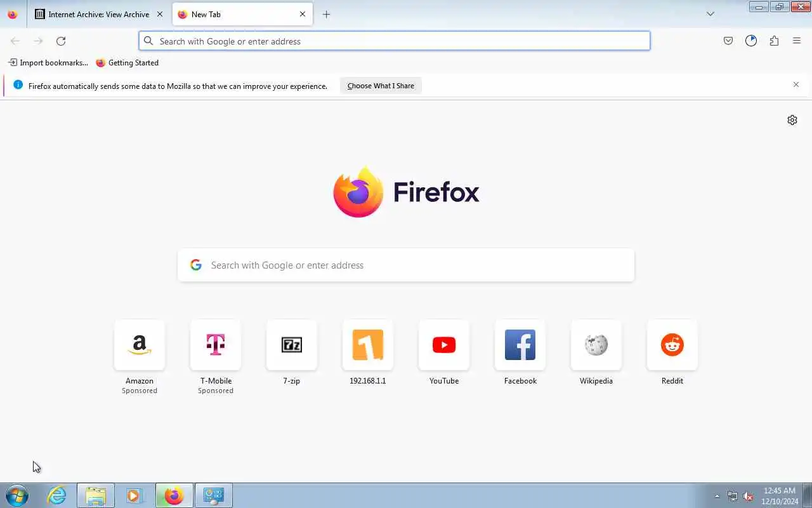Open new tab personalize settings gear

pos(792,120)
